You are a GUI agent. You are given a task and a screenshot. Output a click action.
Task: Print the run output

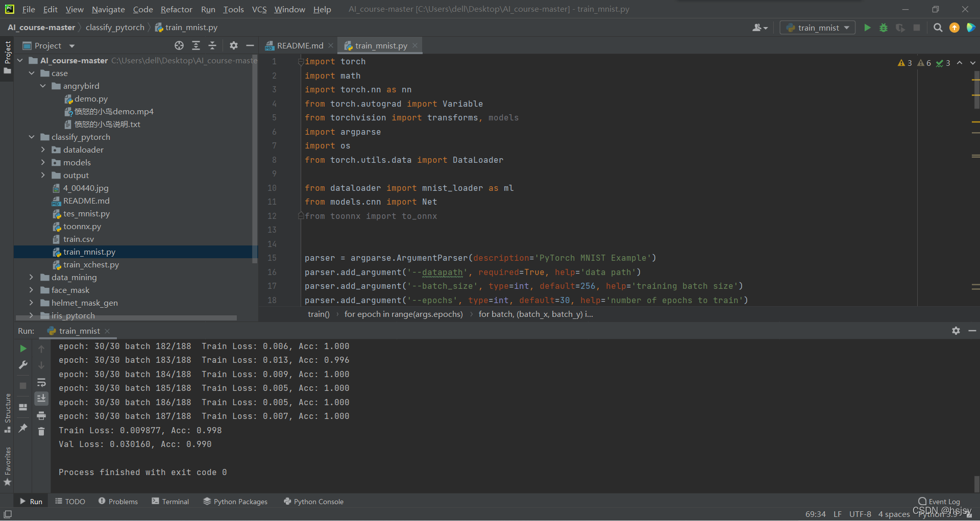pos(41,415)
